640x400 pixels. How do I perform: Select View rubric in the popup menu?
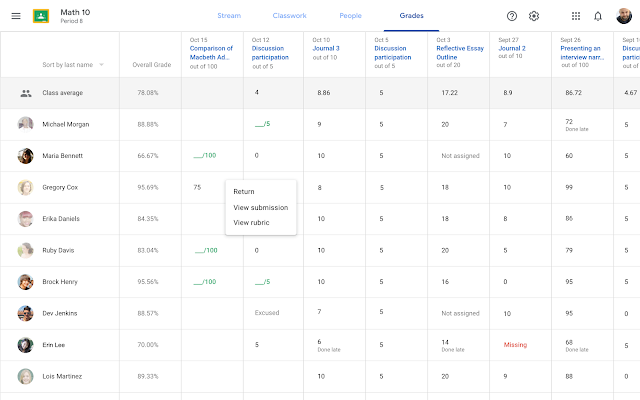(252, 222)
